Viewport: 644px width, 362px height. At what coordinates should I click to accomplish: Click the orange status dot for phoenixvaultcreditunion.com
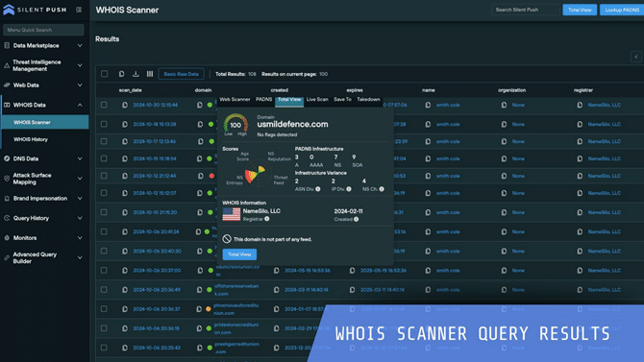(x=209, y=309)
